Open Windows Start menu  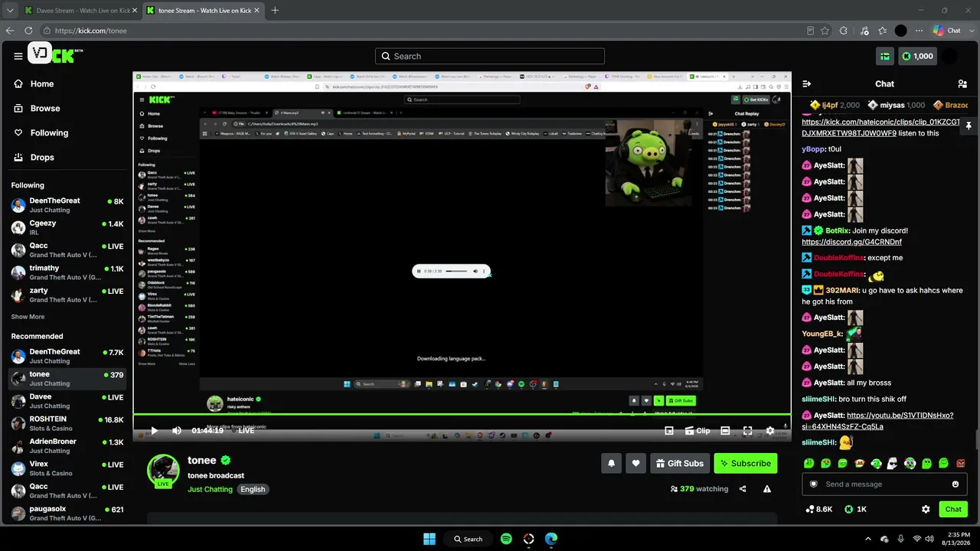click(430, 539)
